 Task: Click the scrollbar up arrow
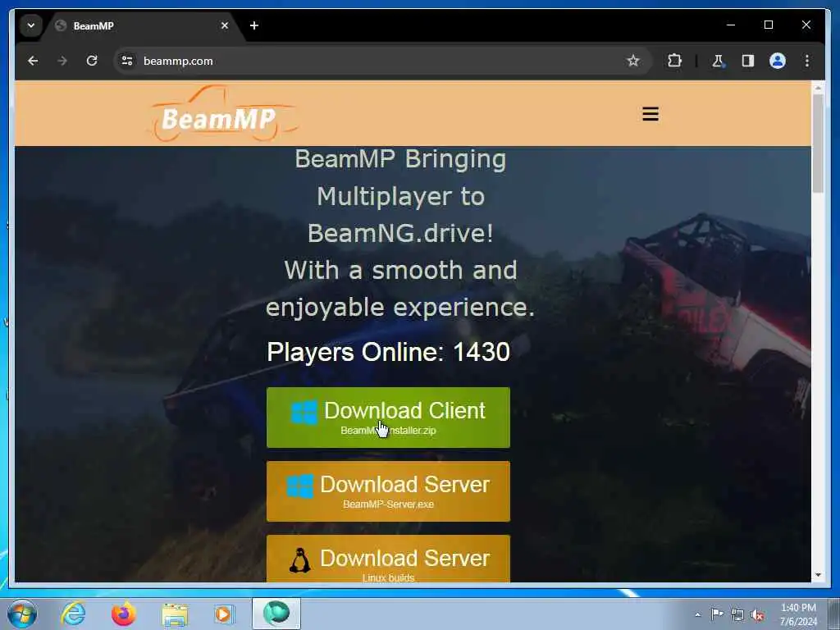click(x=818, y=87)
